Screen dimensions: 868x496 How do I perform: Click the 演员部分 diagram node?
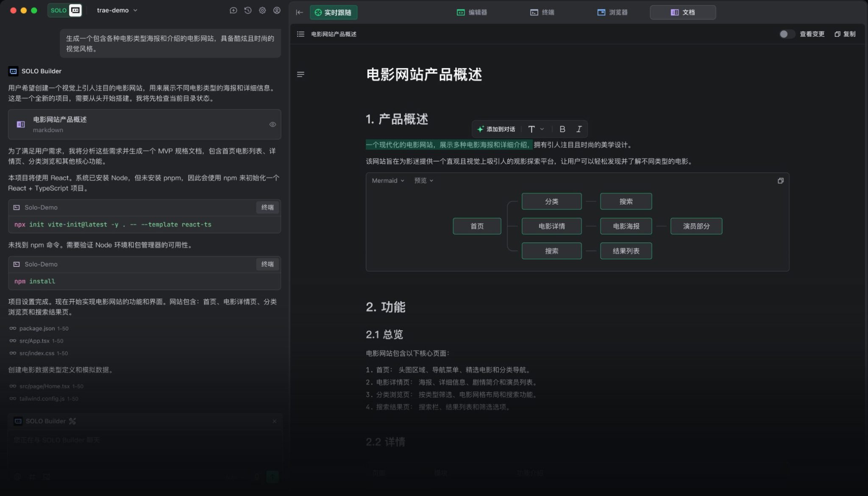pyautogui.click(x=696, y=226)
